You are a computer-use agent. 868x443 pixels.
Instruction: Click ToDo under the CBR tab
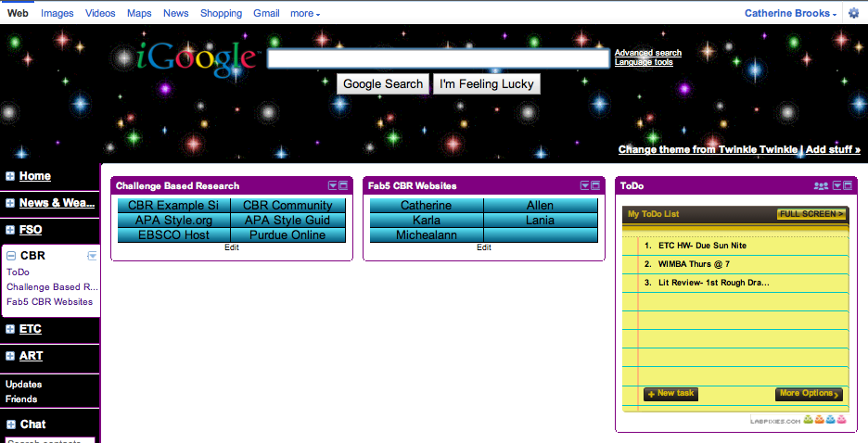coord(18,272)
